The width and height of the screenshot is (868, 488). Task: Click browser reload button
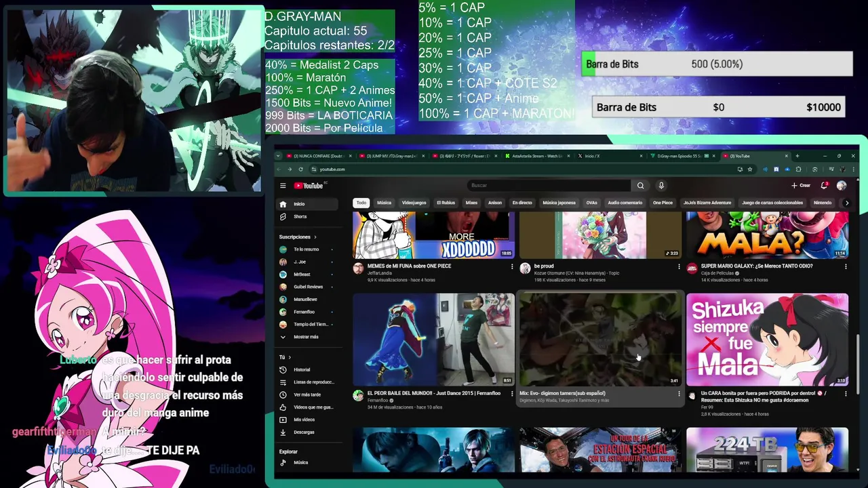pos(300,169)
